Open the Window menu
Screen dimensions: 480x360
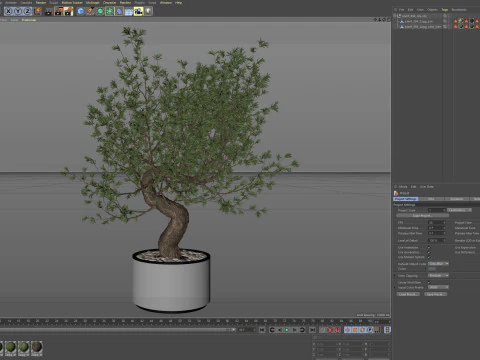click(x=166, y=3)
